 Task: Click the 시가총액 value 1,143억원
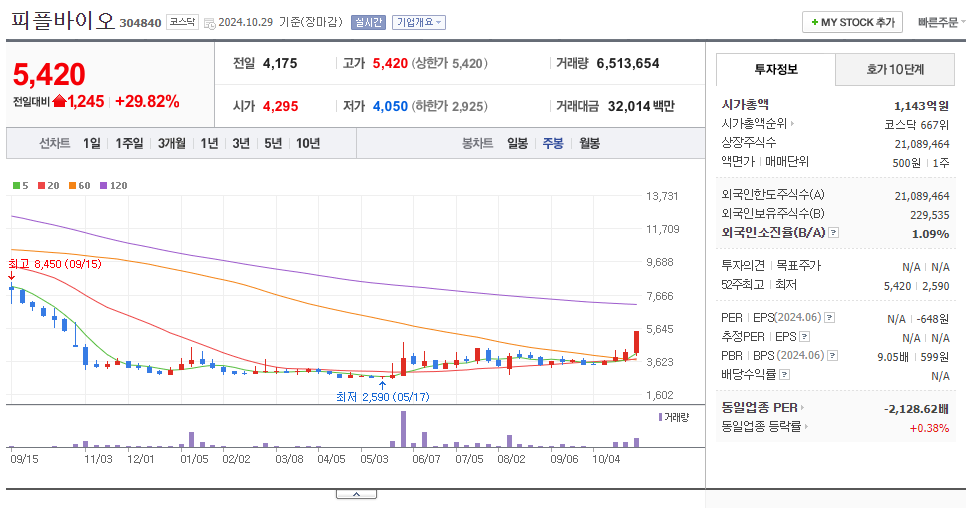pyautogui.click(x=921, y=106)
